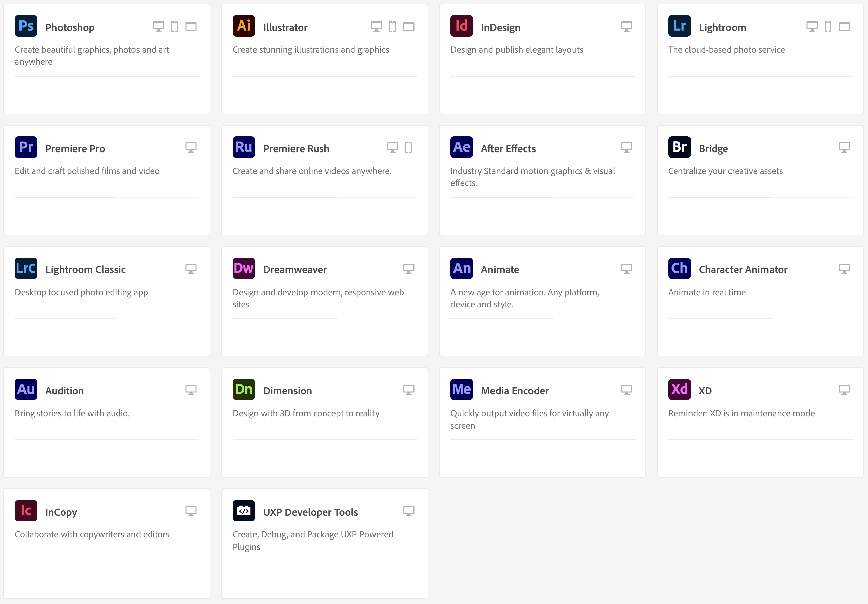Click Lightroom's desktop platform icon
868x604 pixels.
tap(812, 27)
